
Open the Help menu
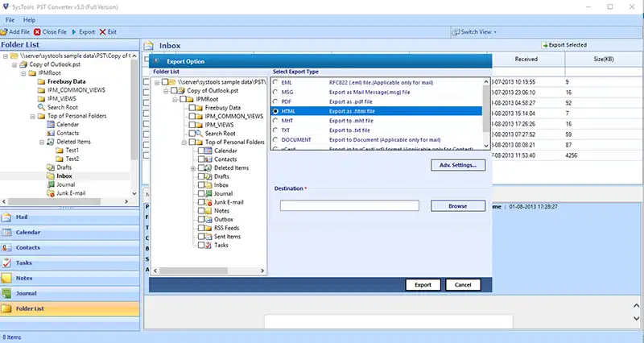tap(29, 19)
